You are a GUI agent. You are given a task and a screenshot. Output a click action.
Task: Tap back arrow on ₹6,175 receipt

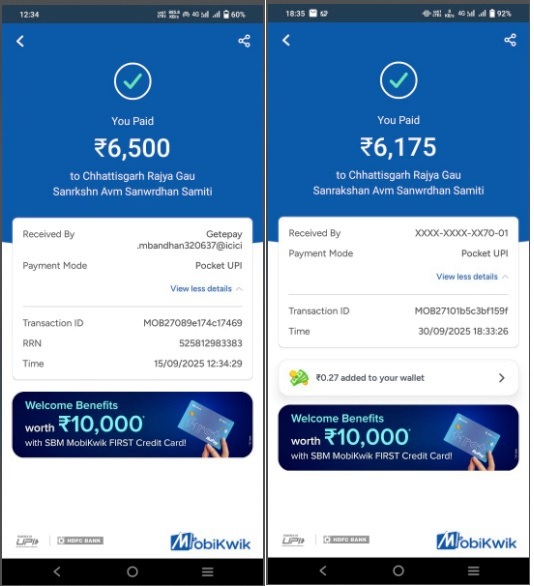(286, 40)
